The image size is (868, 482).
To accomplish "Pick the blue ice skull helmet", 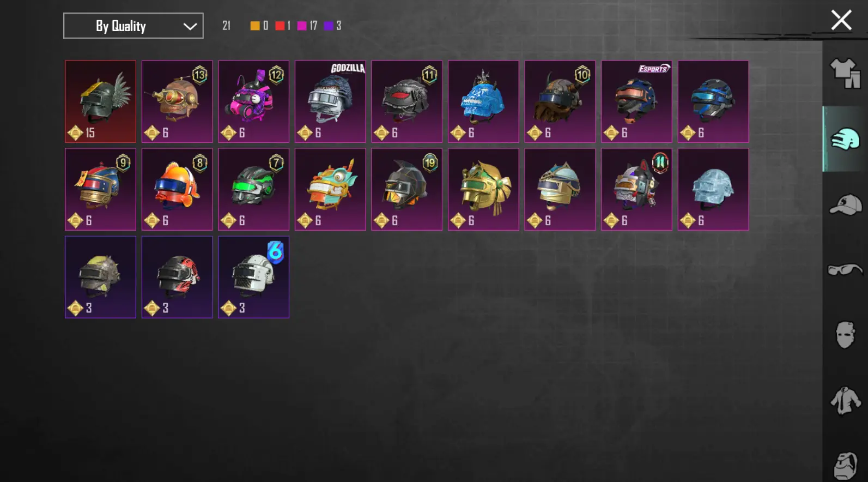I will tap(483, 101).
